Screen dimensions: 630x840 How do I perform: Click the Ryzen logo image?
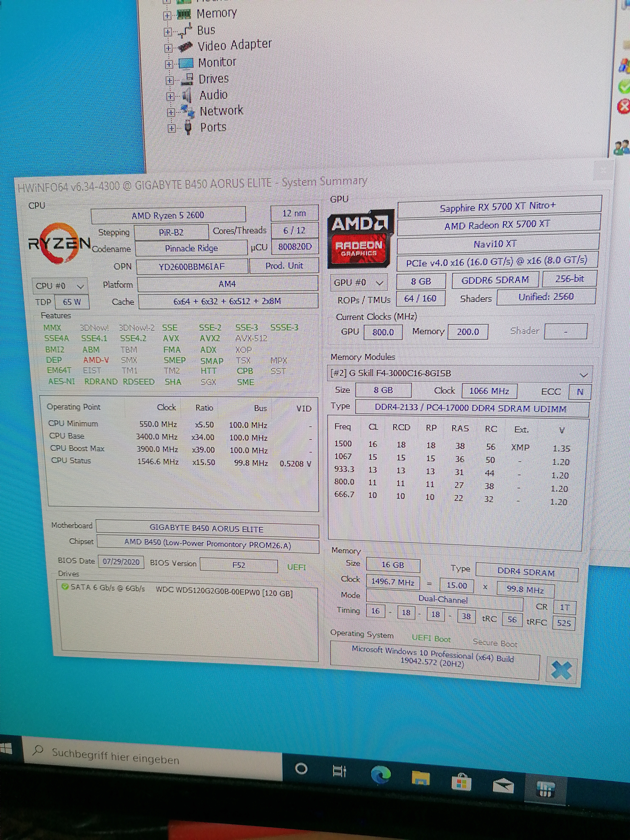click(x=59, y=244)
